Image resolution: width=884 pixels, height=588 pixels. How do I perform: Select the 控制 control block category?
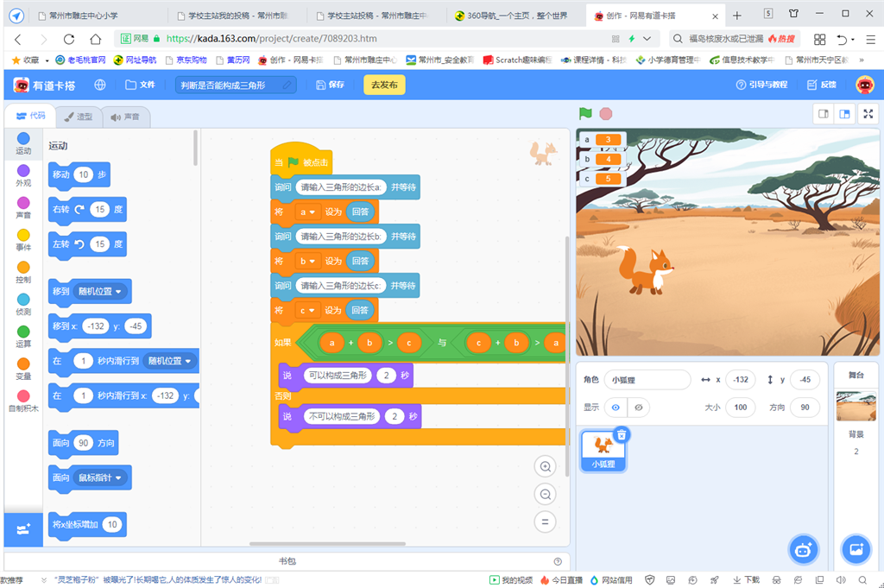(x=23, y=272)
